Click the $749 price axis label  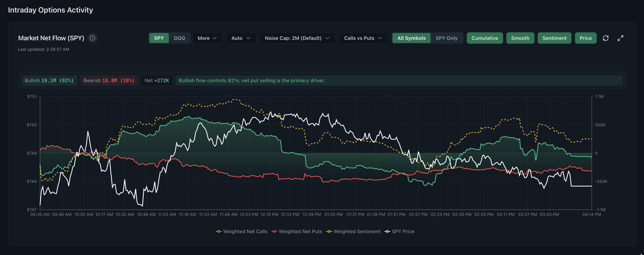click(32, 153)
